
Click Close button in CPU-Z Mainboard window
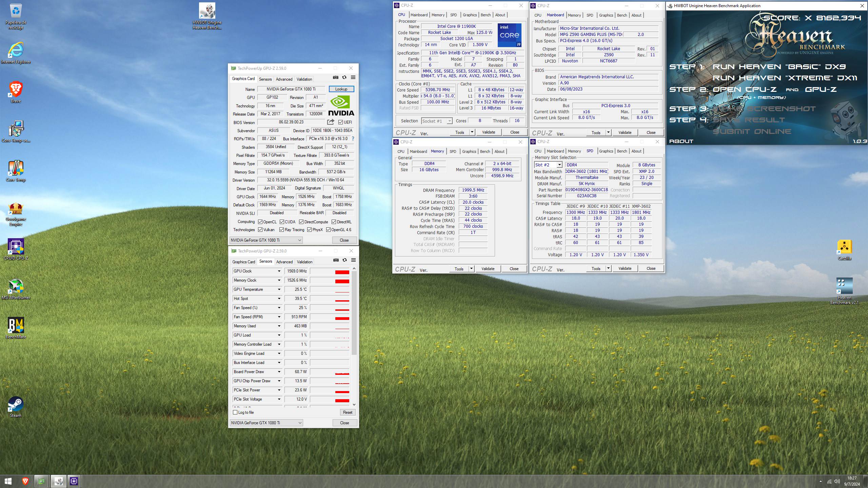651,133
